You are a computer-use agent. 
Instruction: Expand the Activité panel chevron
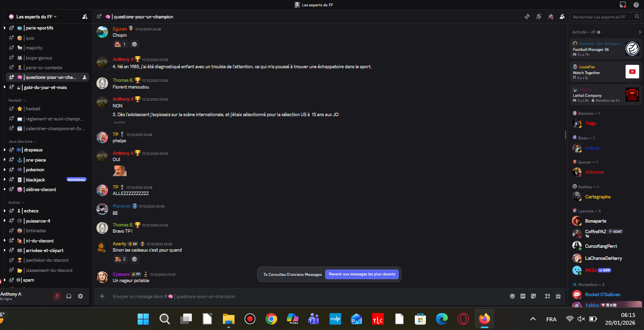640,32
